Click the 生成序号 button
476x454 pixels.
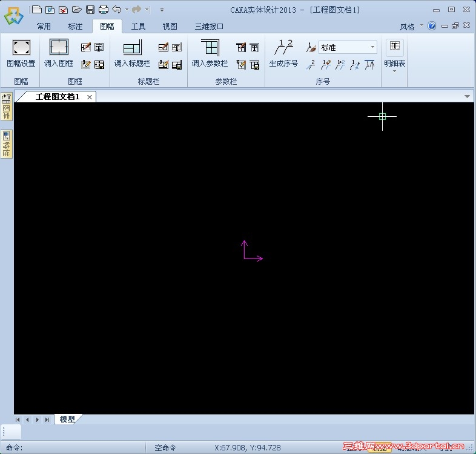click(283, 53)
